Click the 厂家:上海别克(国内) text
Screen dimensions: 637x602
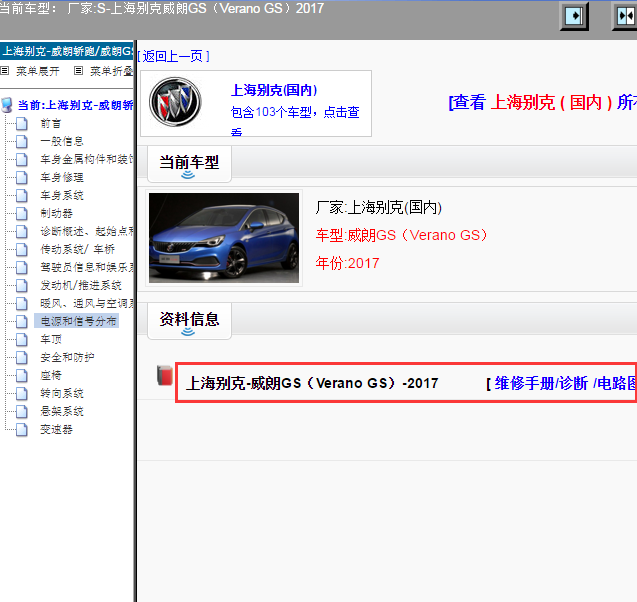pyautogui.click(x=379, y=208)
